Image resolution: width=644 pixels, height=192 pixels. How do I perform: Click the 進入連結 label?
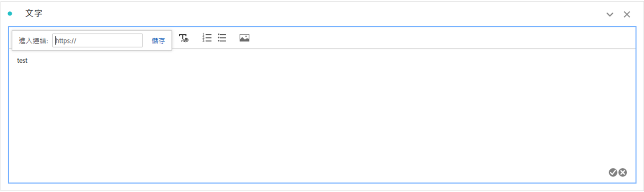(x=33, y=41)
